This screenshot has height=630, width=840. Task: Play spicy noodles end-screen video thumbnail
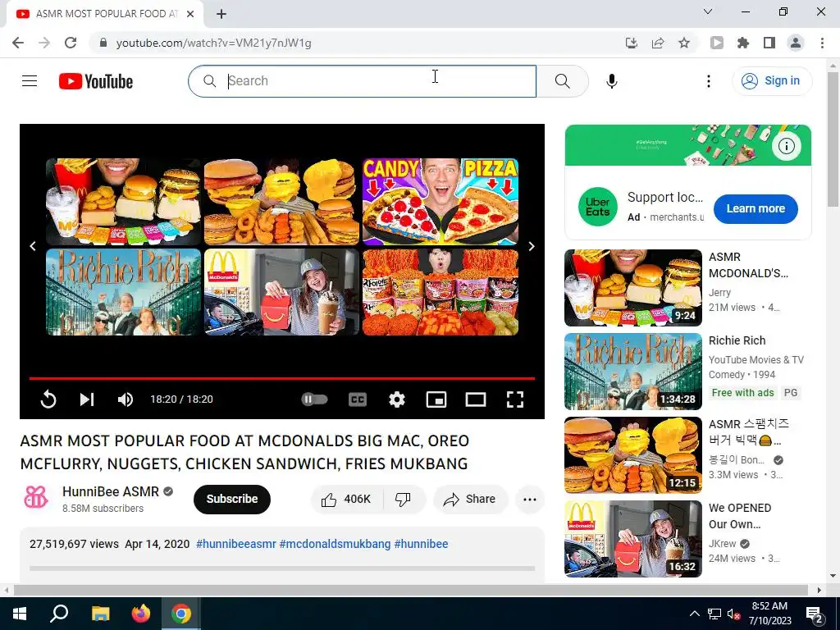441,292
